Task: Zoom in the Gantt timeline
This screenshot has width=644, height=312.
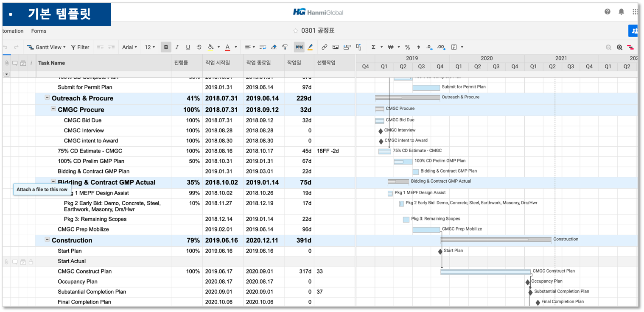Action: 620,47
